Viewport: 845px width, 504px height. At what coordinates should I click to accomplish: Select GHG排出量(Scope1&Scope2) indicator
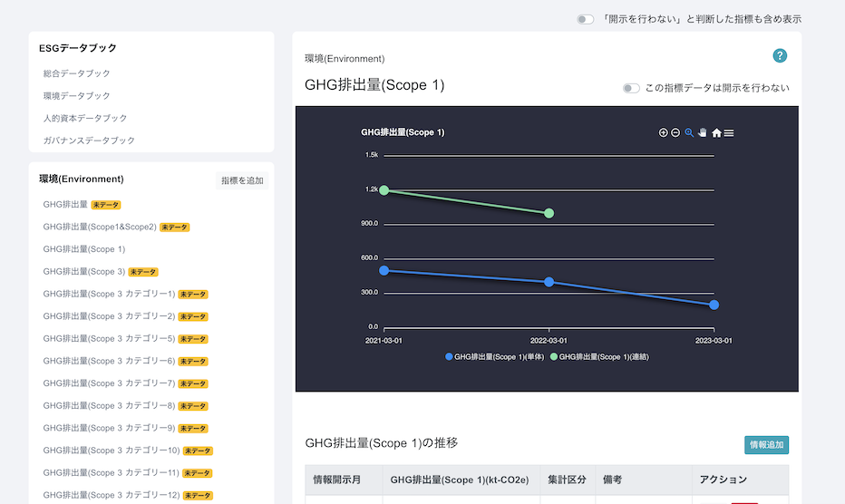tap(100, 227)
